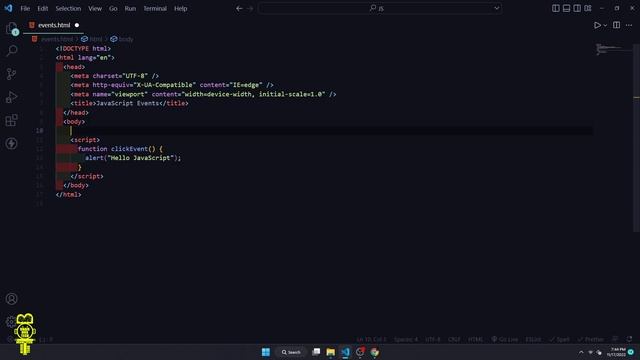This screenshot has width=640, height=360.
Task: Open the command center dropdown chevron
Action: pos(497,8)
